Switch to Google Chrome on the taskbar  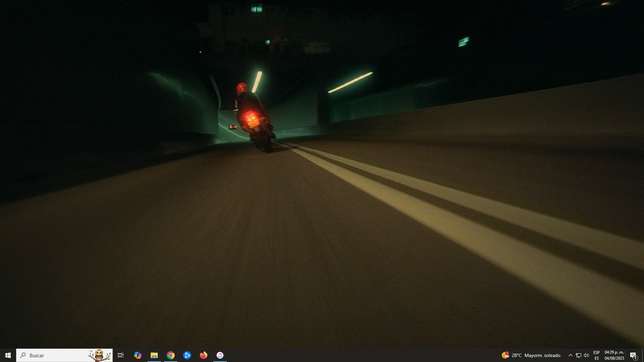tap(171, 355)
